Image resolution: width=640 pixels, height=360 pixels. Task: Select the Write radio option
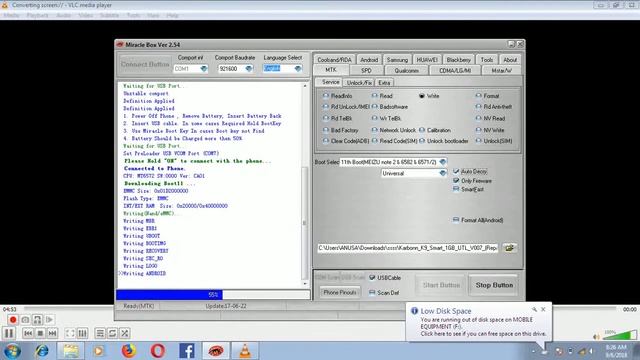pos(429,96)
